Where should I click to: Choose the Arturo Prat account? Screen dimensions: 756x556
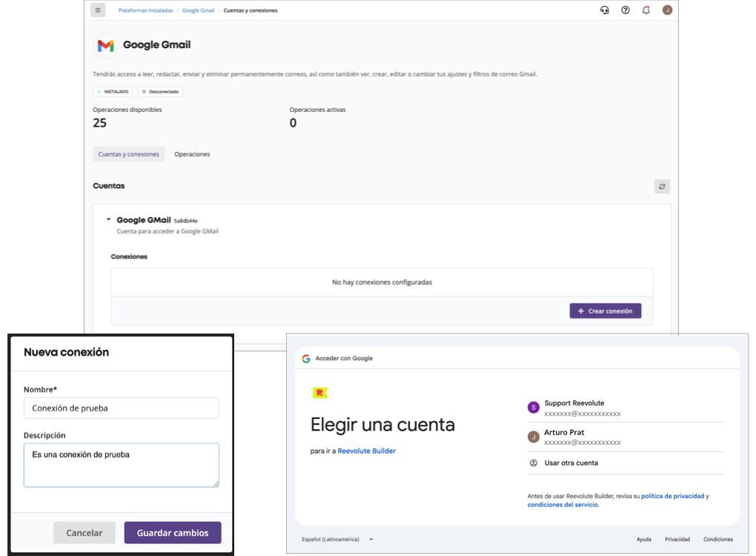point(626,437)
